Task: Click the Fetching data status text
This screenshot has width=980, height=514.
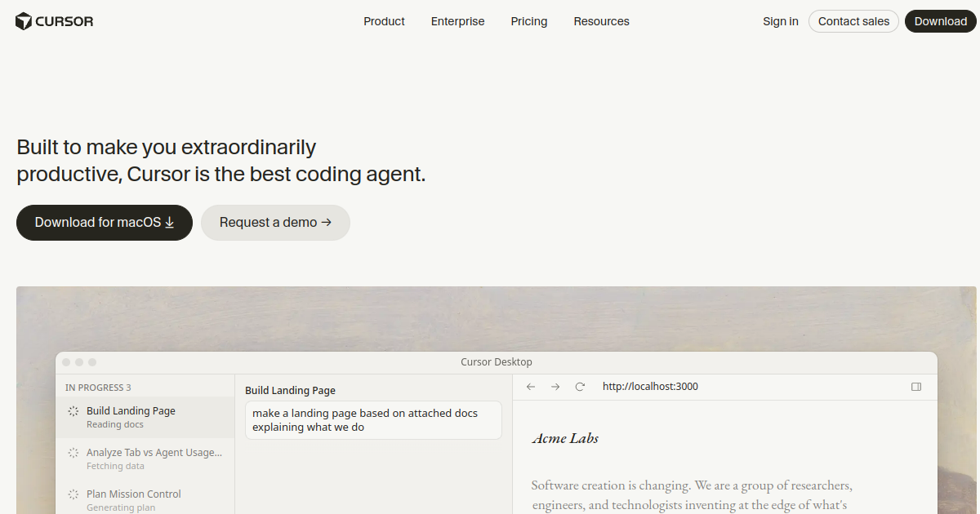Action: point(115,466)
